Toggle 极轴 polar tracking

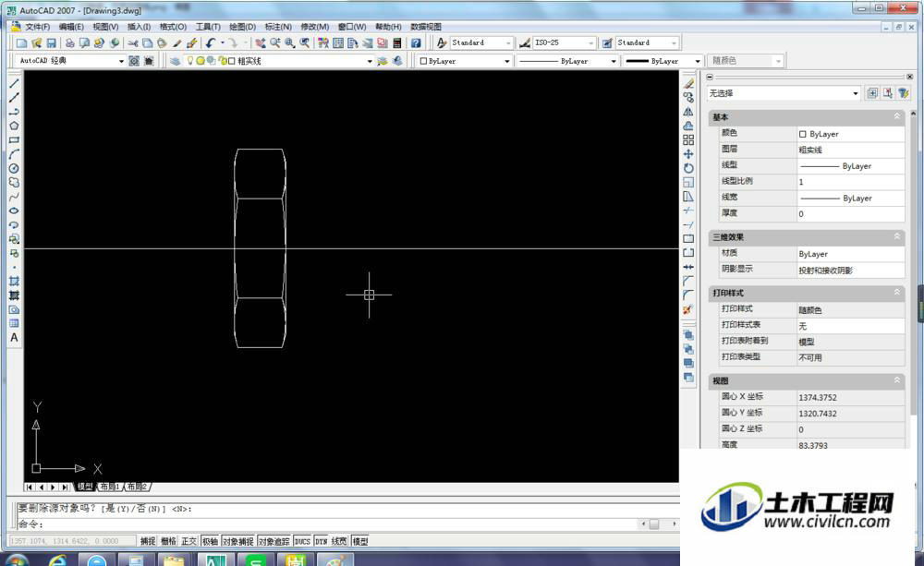(x=211, y=541)
